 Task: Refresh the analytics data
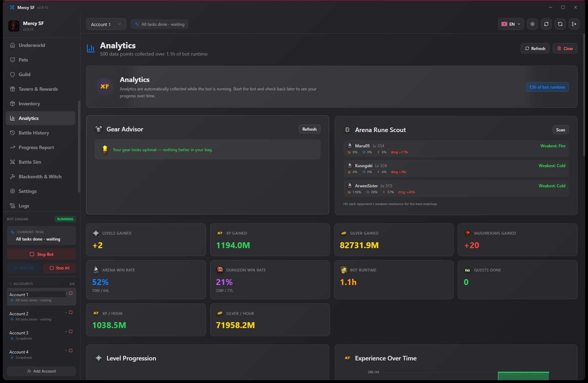pos(535,48)
